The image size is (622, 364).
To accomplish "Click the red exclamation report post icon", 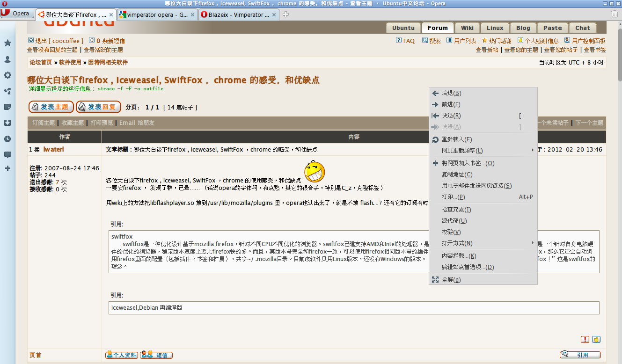I will click(x=585, y=339).
